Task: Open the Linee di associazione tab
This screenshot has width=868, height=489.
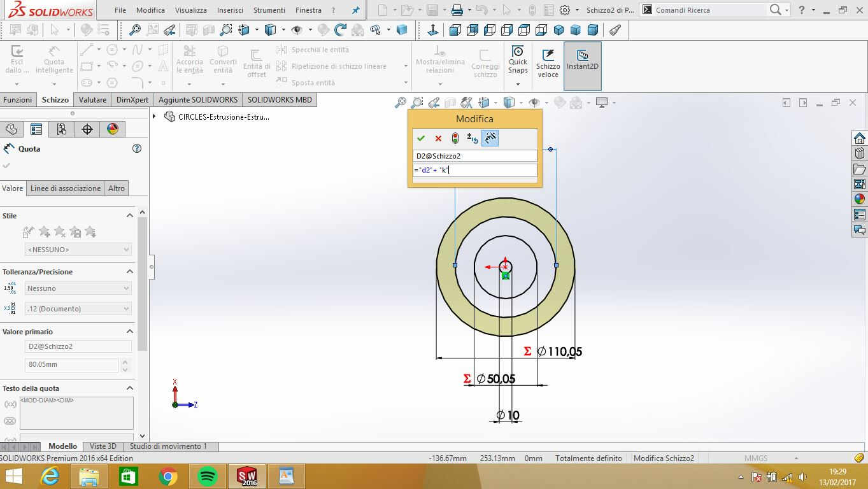Action: click(x=66, y=188)
